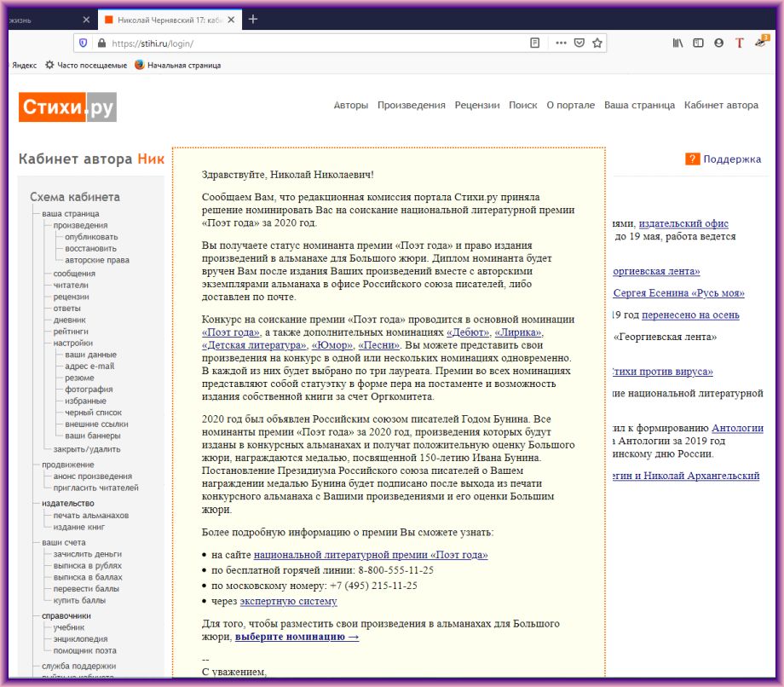Open the «Лирика» nomination link
Screen dimensions: 784x687
518,332
